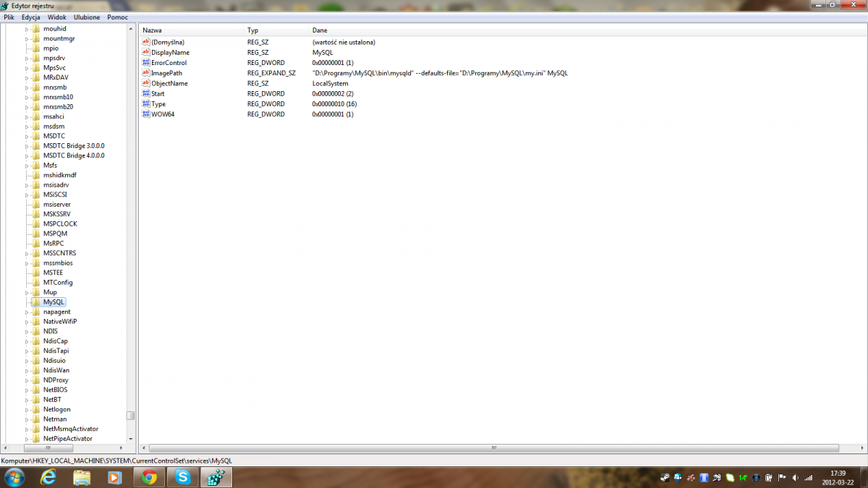This screenshot has height=488, width=868.
Task: Open the Plik menu
Action: 9,17
